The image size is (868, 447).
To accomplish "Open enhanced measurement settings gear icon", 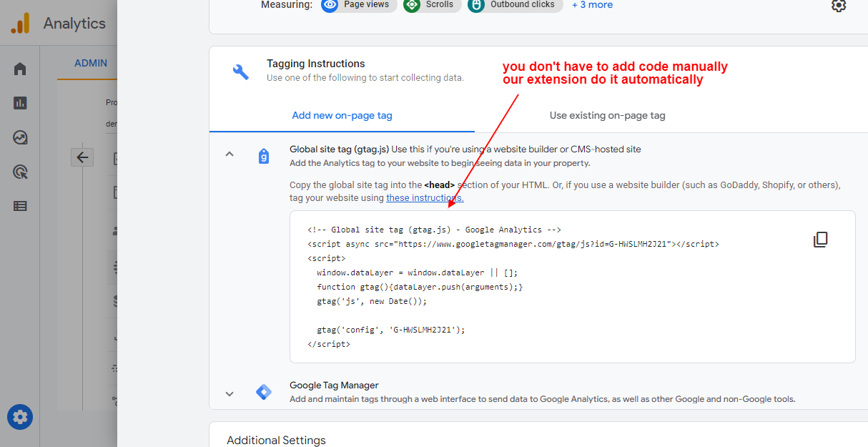I will pyautogui.click(x=839, y=5).
